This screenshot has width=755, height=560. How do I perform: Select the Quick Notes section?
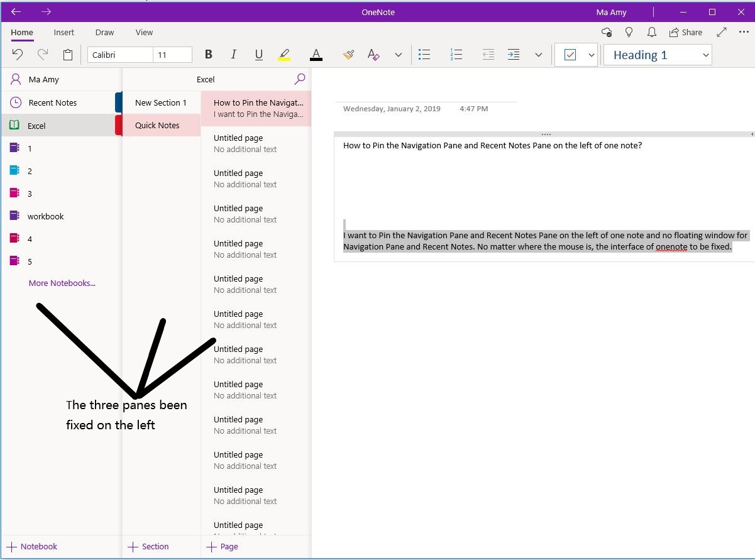[x=161, y=125]
